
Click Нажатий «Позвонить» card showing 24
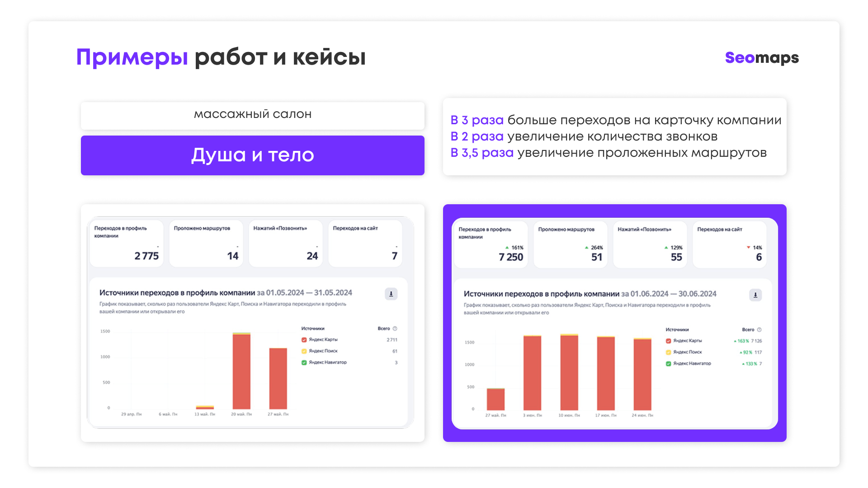(286, 244)
